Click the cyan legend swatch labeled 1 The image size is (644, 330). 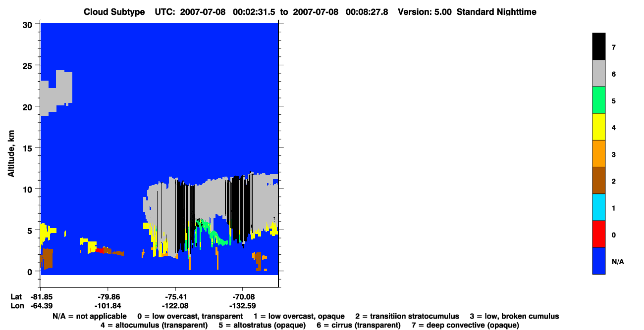[x=598, y=207]
